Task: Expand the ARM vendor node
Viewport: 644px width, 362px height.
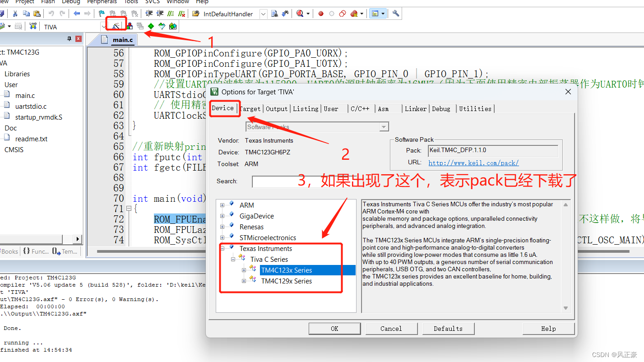Action: (x=222, y=205)
